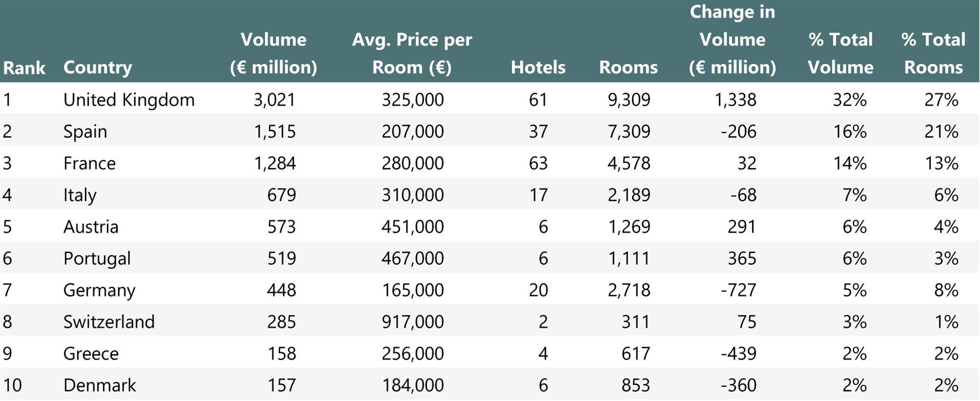Click the Germany row label
Viewport: 980px width, 401px height.
tap(99, 291)
